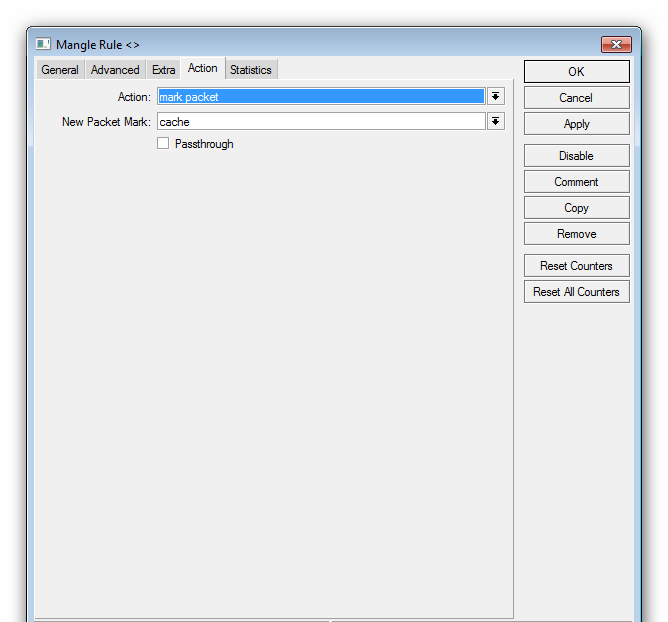Screen dimensions: 668x622
Task: Select the Extra tab
Action: 164,70
